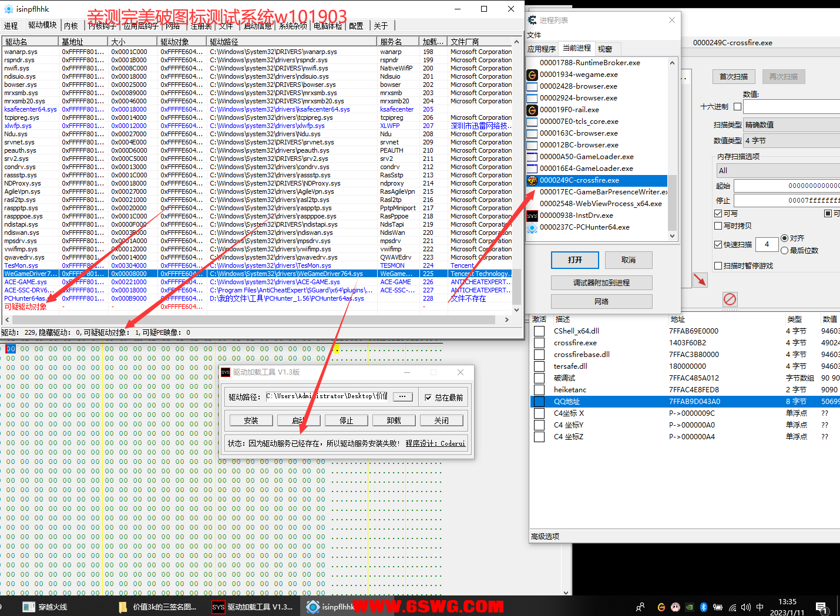Toggle the 快速扫描 checkbox
Image resolution: width=840 pixels, height=616 pixels.
point(718,244)
